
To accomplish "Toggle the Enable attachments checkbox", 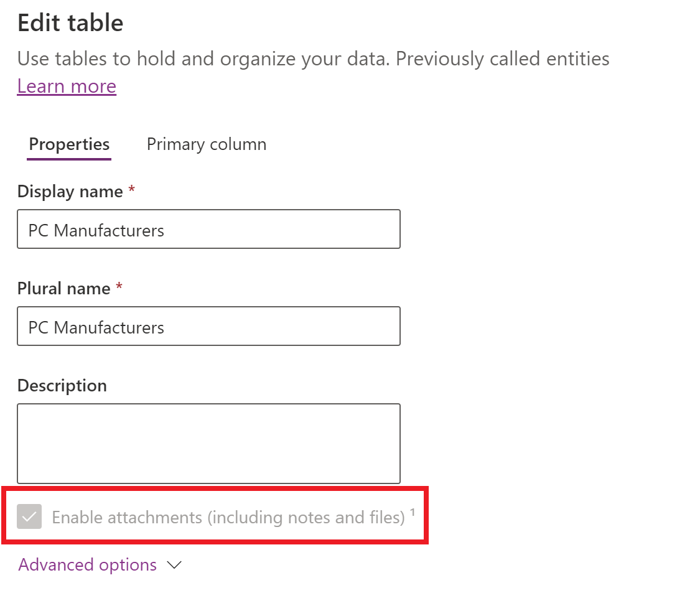I will (x=29, y=517).
